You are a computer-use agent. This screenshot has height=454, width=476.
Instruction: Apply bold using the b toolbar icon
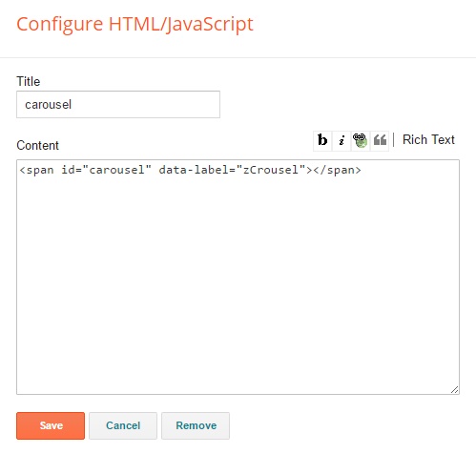tap(322, 140)
